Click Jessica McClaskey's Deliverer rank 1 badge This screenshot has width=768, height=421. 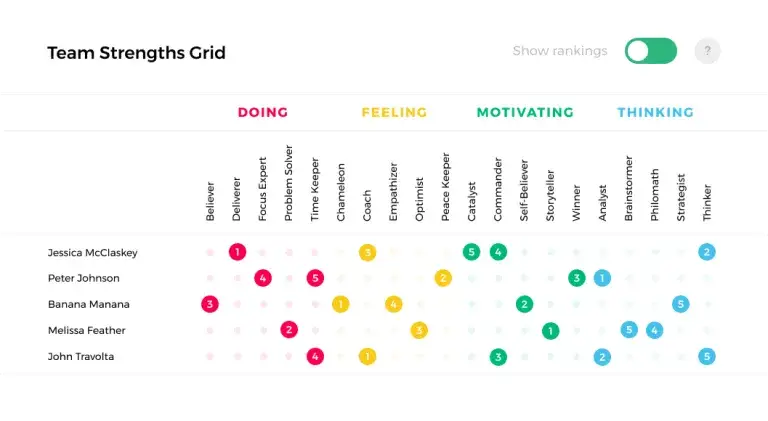point(237,252)
